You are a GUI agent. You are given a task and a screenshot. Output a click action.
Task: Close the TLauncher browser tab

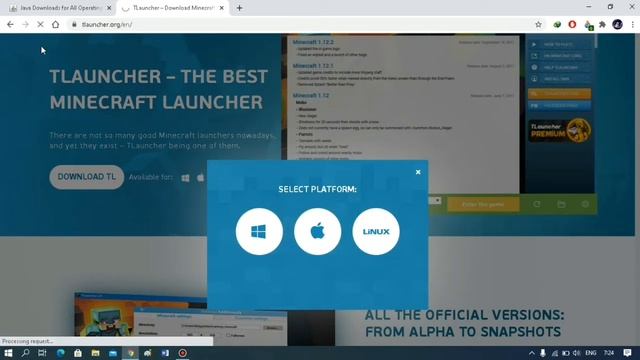(222, 8)
